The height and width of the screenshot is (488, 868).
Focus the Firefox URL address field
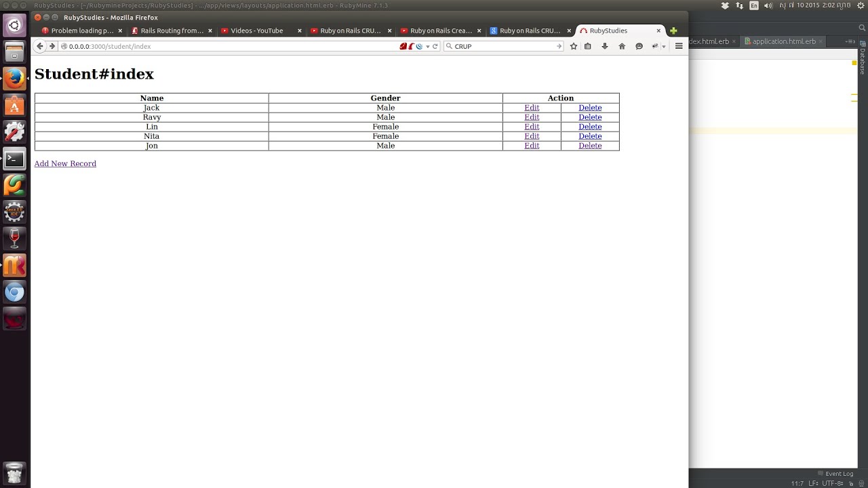click(x=231, y=46)
